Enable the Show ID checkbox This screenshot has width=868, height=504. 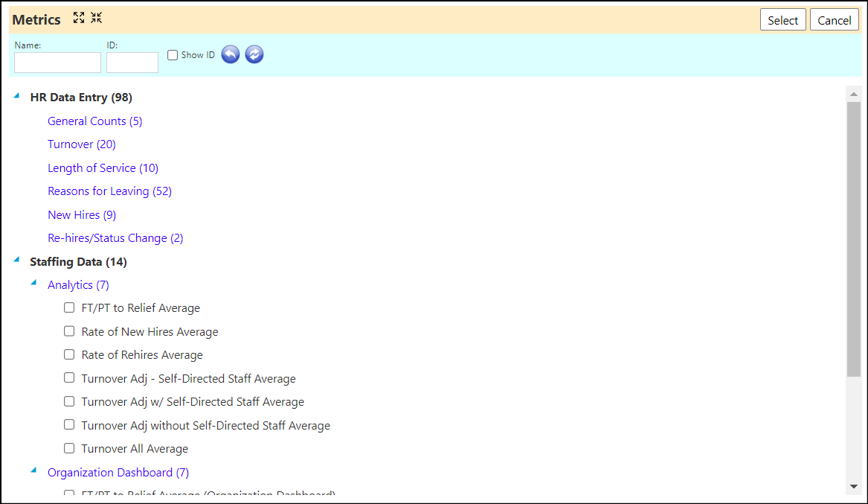tap(173, 55)
